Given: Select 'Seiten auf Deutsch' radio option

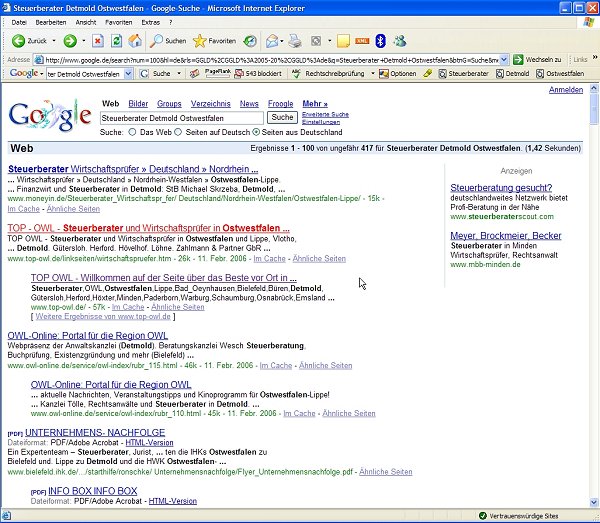Looking at the screenshot, I should click(x=179, y=132).
